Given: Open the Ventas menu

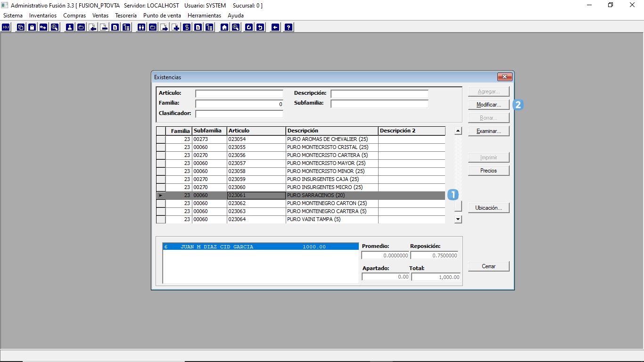Looking at the screenshot, I should pos(100,16).
